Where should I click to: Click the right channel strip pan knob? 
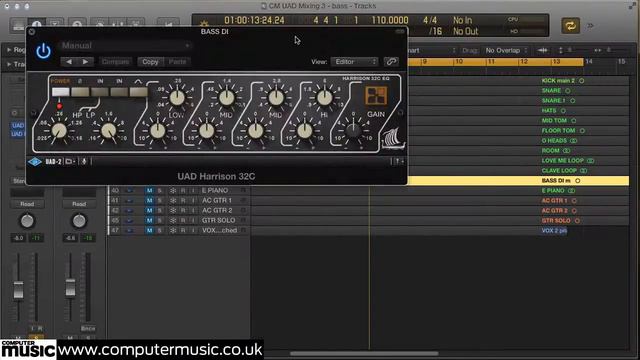coord(79,221)
